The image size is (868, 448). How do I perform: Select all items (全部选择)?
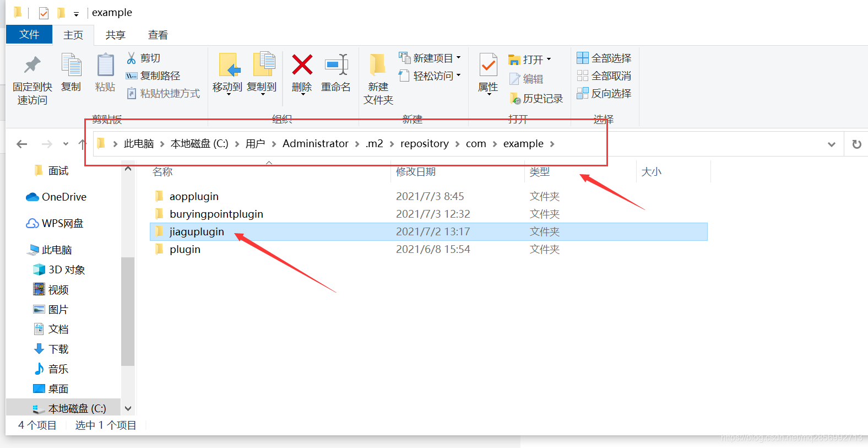coord(604,58)
